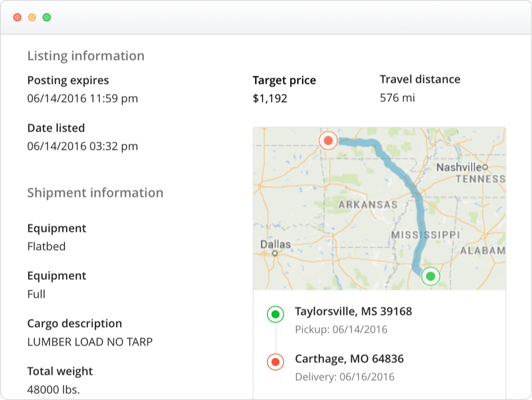Image resolution: width=532 pixels, height=400 pixels.
Task: Click the Arkansas label on the map
Action: [368, 205]
